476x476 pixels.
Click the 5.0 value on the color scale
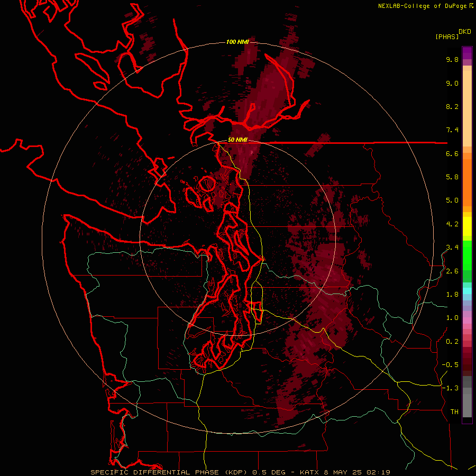452,200
